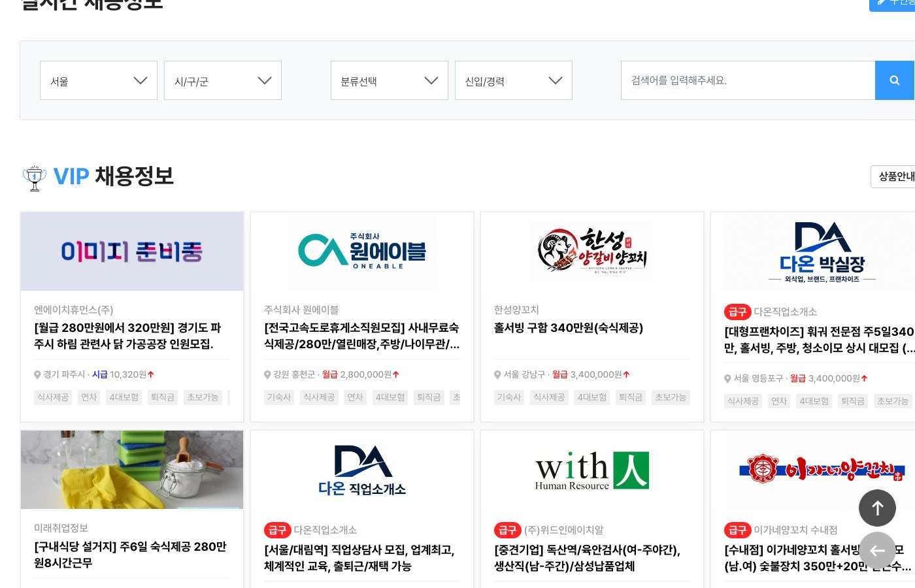This screenshot has height=588, width=915.
Task: Open the 원에이블 company logo thumbnail
Action: tap(362, 252)
